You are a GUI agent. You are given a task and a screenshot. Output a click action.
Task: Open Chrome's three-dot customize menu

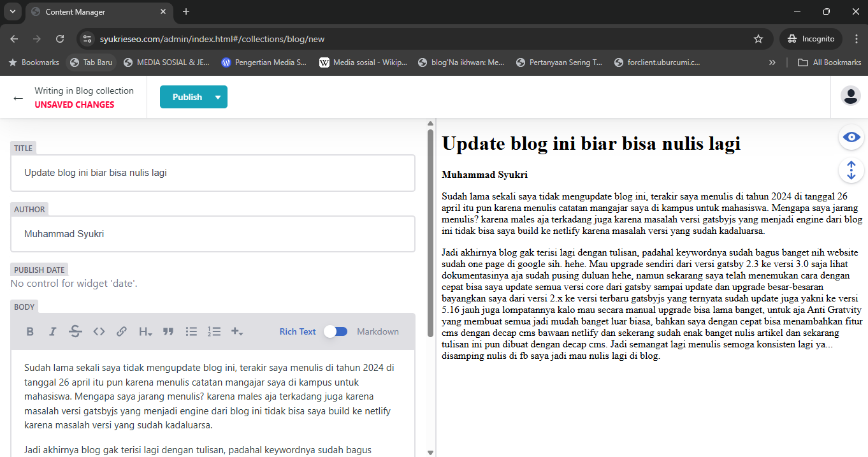pyautogui.click(x=857, y=39)
